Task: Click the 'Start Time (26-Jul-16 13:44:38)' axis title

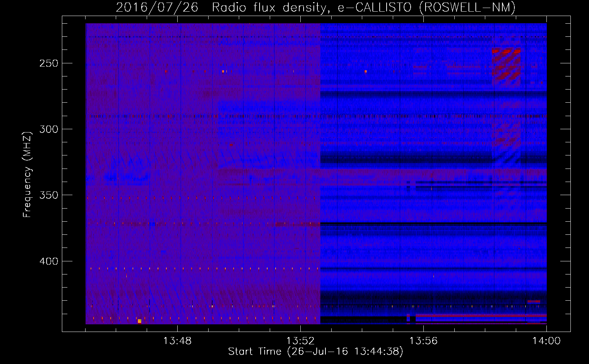Action: [x=316, y=352]
